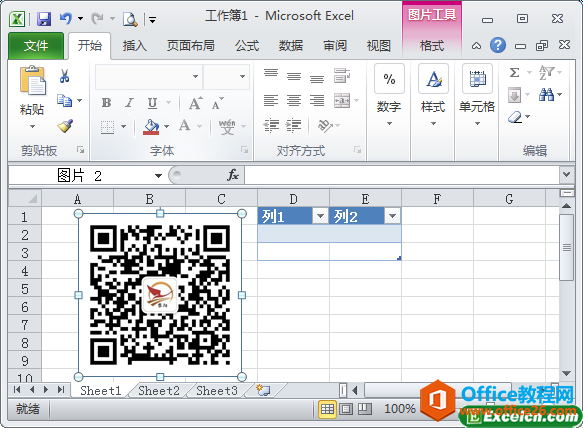Click the Save icon in quick access toolbar
583x428 pixels.
click(x=44, y=19)
